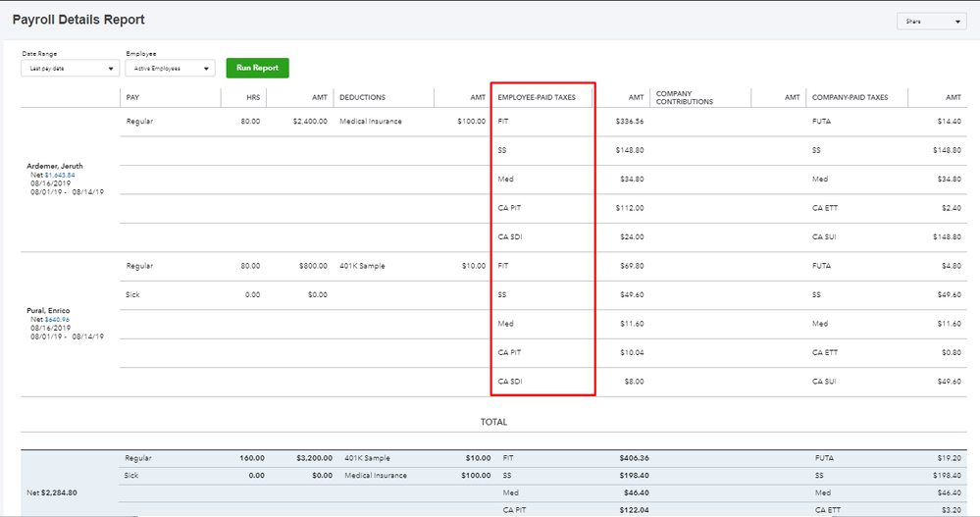980x517 pixels.
Task: Click total regular hours 160.00
Action: (252, 458)
